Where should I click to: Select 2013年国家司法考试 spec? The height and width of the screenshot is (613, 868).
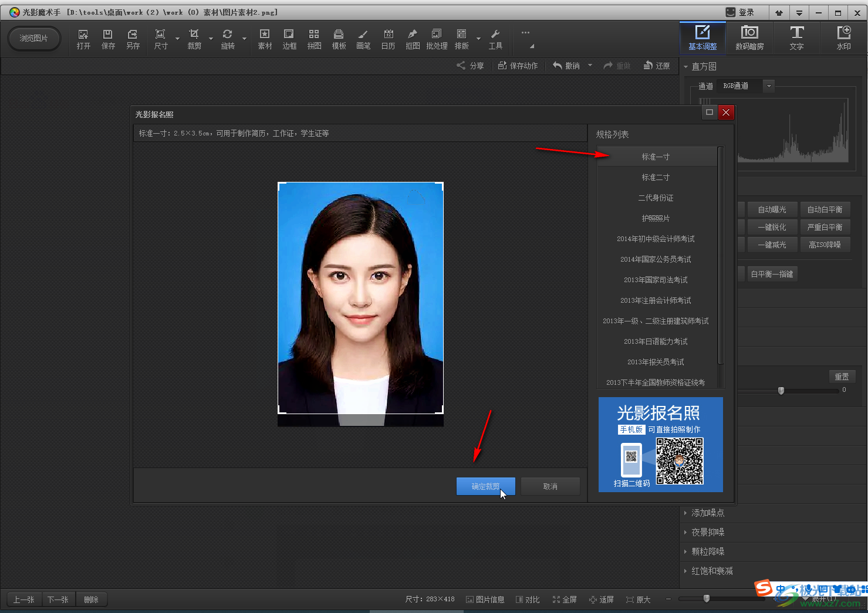pos(656,280)
